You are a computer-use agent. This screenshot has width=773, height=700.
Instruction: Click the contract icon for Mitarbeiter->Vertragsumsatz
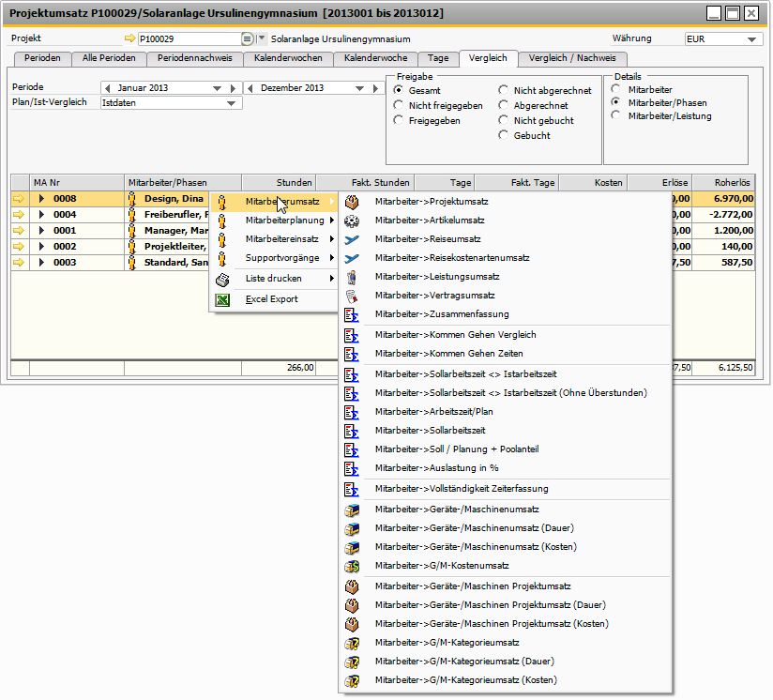(352, 296)
